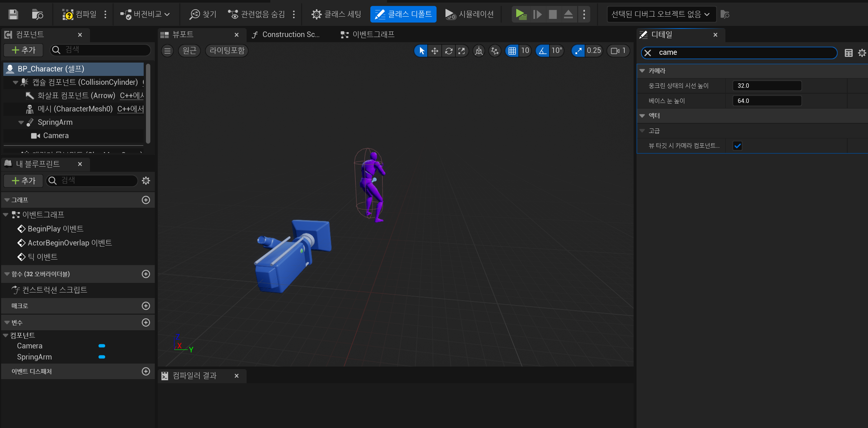Select the rotate gizmo tool
The height and width of the screenshot is (428, 868).
[448, 51]
